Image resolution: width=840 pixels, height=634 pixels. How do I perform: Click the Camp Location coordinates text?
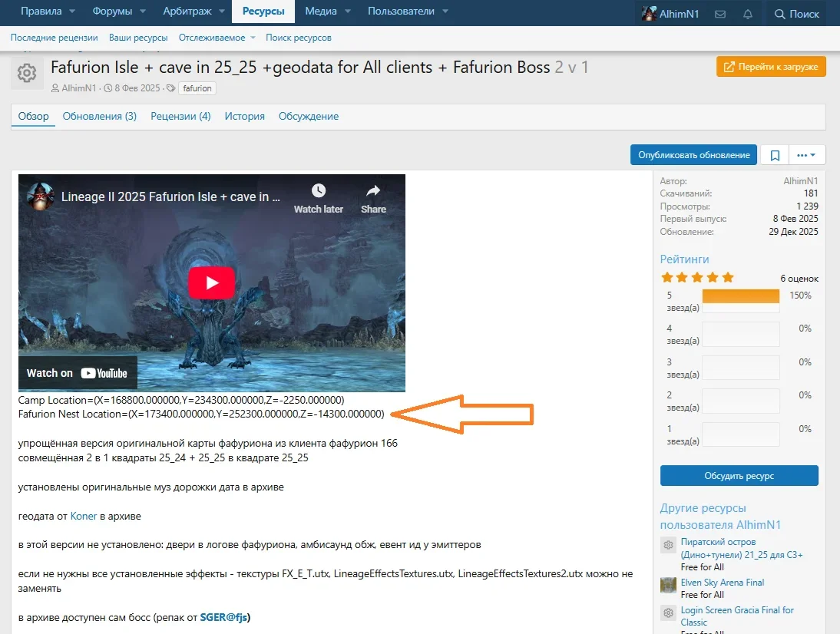[181, 400]
